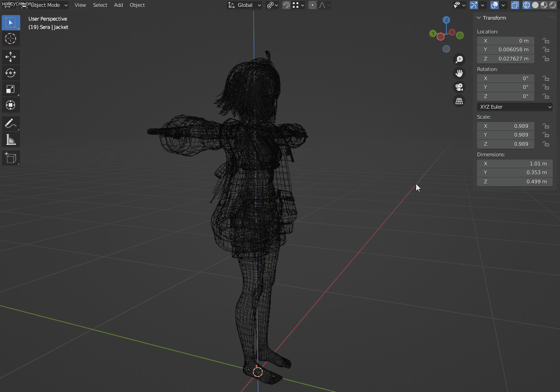The image size is (560, 392).
Task: Select the Annotate tool
Action: pyautogui.click(x=11, y=123)
